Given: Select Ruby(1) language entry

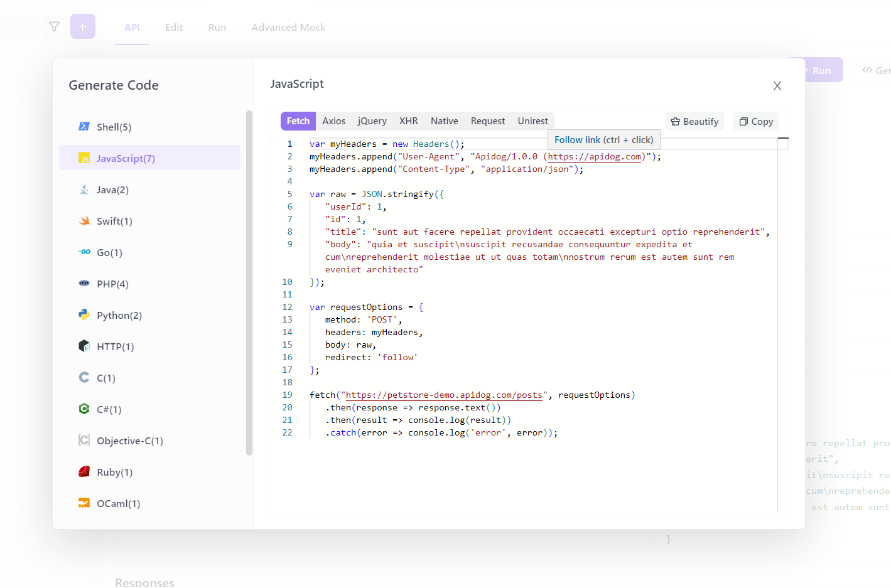Looking at the screenshot, I should click(149, 472).
